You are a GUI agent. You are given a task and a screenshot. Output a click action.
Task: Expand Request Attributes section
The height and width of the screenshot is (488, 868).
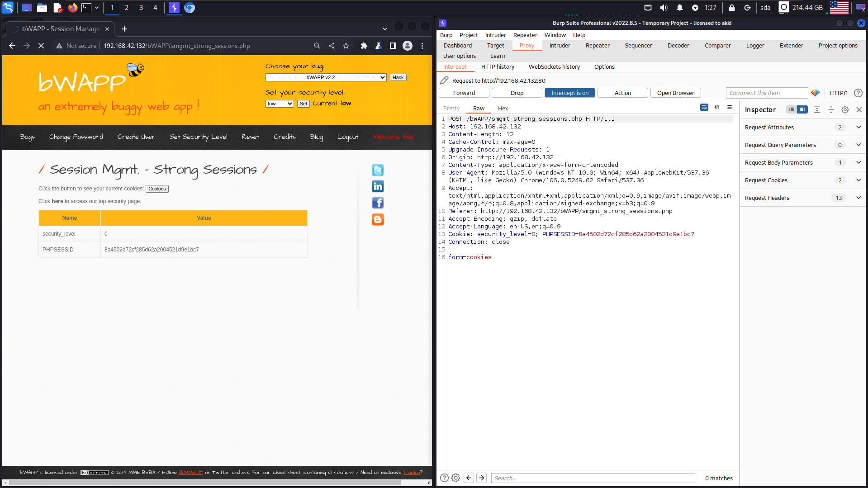[859, 127]
